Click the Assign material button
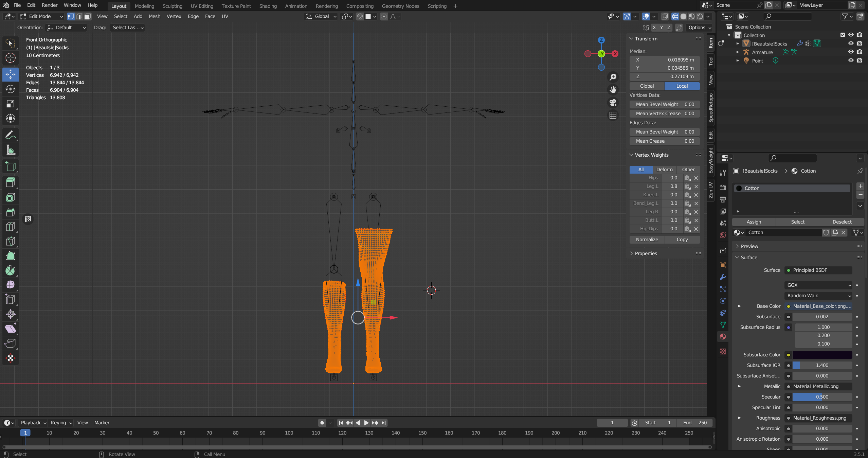This screenshot has width=868, height=458. (754, 222)
